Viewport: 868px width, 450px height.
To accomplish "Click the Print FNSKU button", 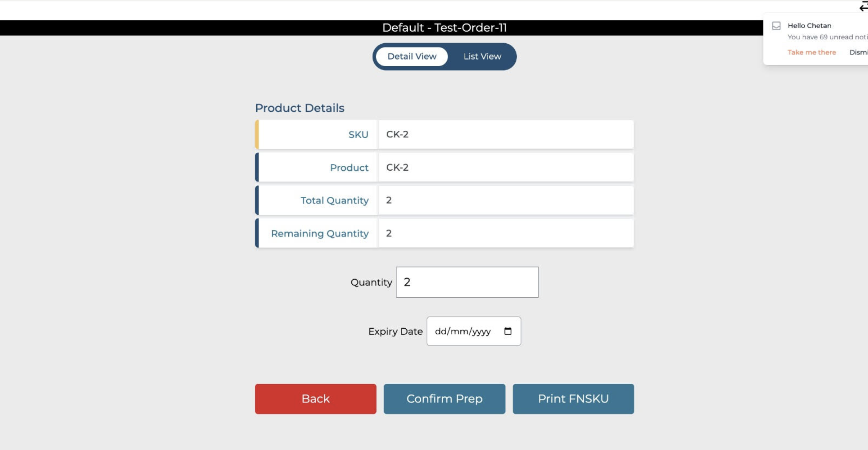I will (x=573, y=399).
